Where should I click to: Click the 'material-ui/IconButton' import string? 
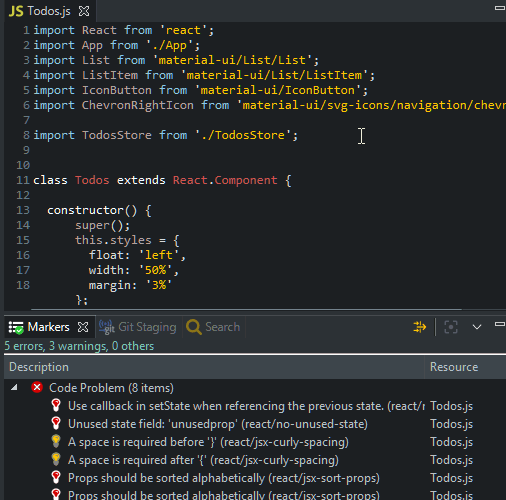point(278,90)
